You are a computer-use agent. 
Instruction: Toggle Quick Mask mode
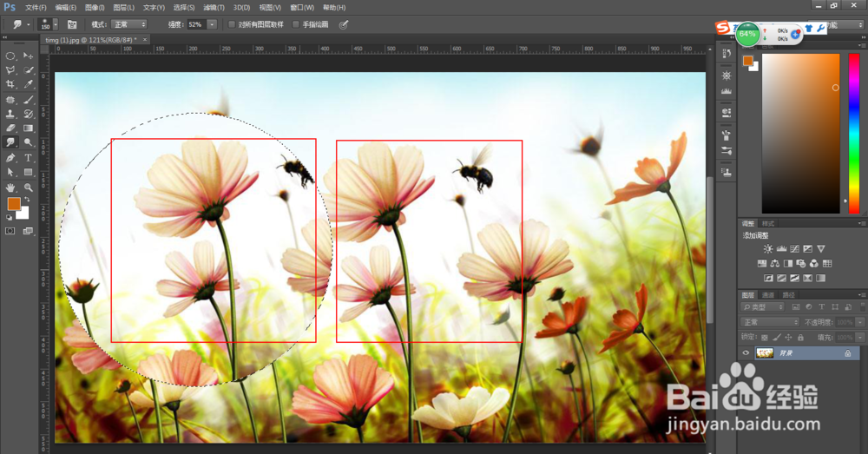coord(10,231)
